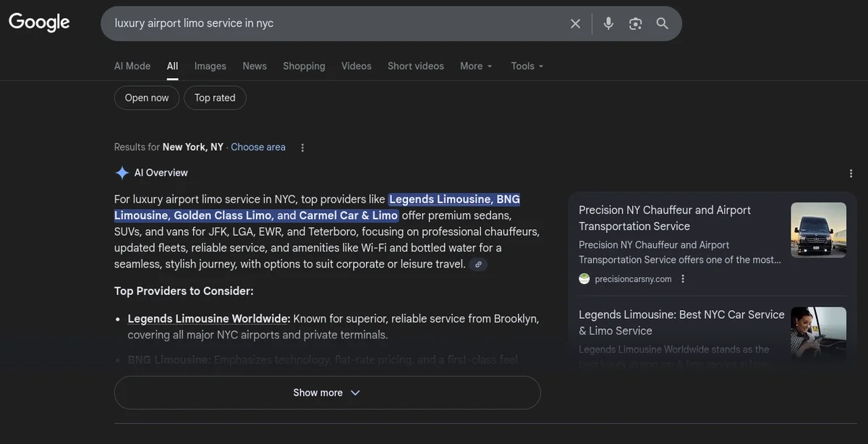Click the Precision NY van thumbnail
Screen dimensions: 868x444
[x=818, y=229]
